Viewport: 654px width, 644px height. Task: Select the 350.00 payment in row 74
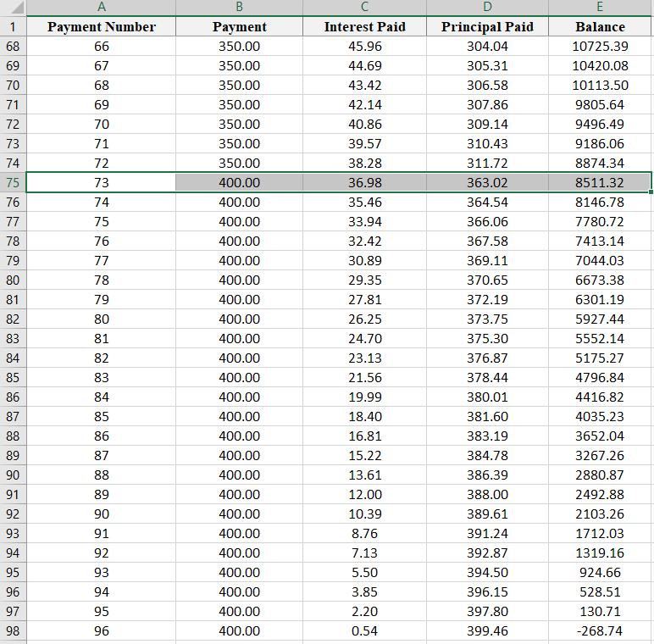[239, 163]
